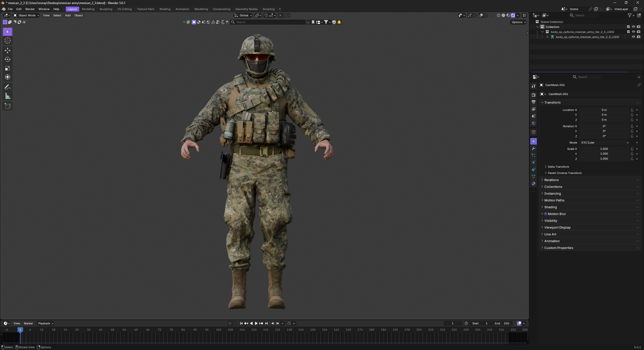The width and height of the screenshot is (644, 350).
Task: Hide the body_sp_opforce armature object eye
Action: [633, 37]
